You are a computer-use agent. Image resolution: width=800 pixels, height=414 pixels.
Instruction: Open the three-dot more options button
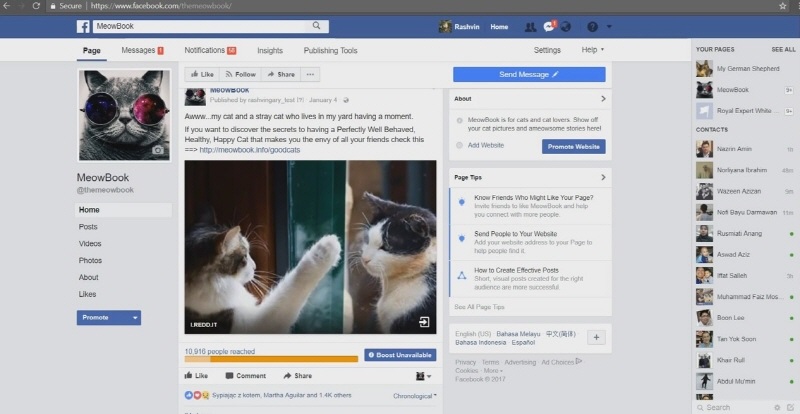pyautogui.click(x=310, y=75)
